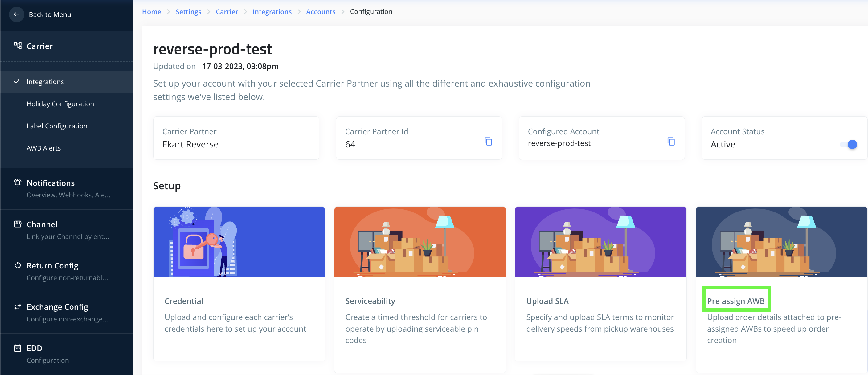Click the Channel storefront icon
The height and width of the screenshot is (375, 868).
(x=18, y=224)
